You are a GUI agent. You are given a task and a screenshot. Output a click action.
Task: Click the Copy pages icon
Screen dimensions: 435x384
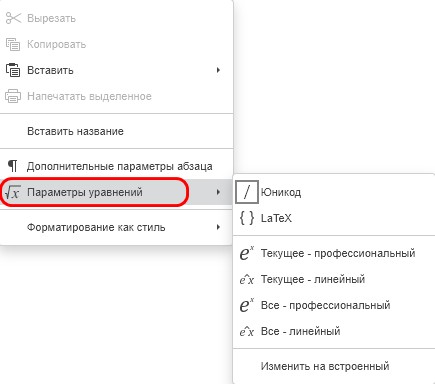[13, 44]
